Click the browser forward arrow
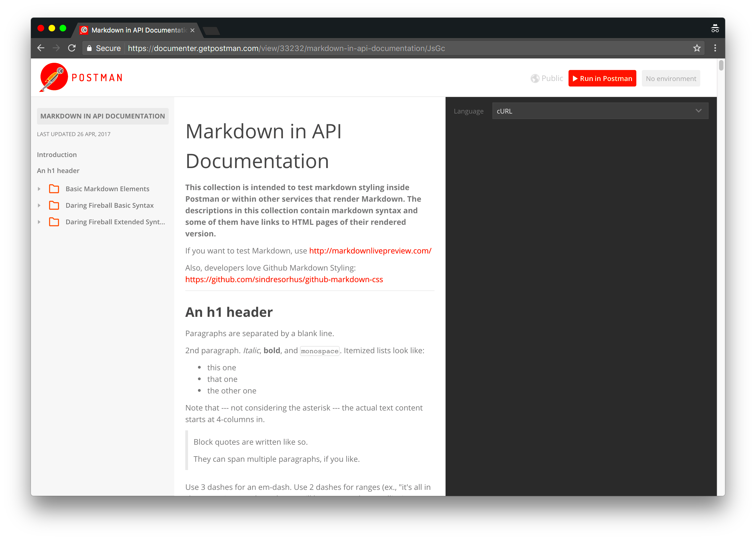756x540 pixels. point(56,48)
